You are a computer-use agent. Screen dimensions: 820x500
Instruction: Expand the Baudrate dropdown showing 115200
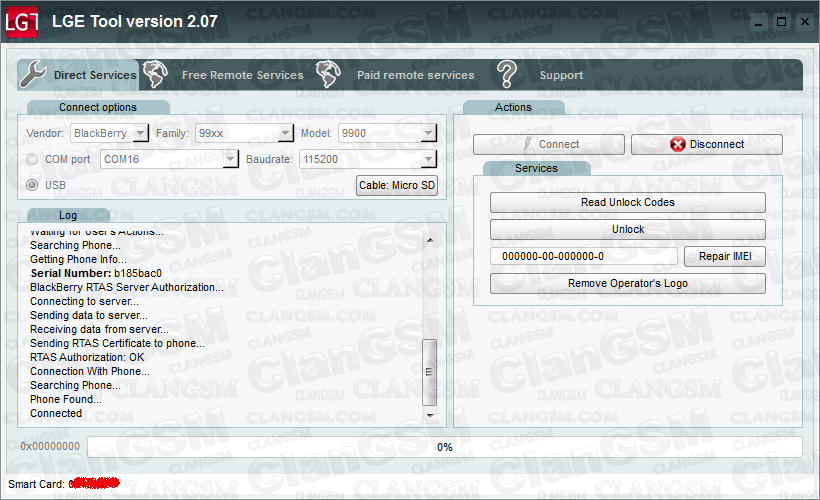429,159
